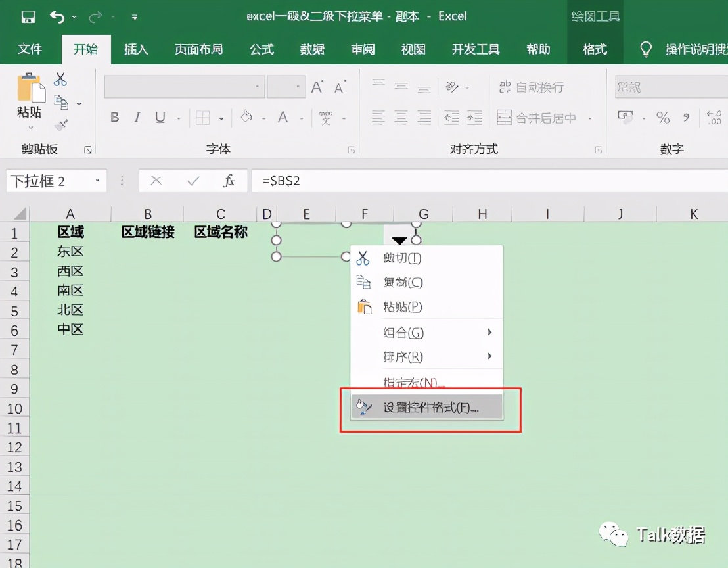Screen dimensions: 728x568
Task: Click the Borders icon
Action: (203, 118)
